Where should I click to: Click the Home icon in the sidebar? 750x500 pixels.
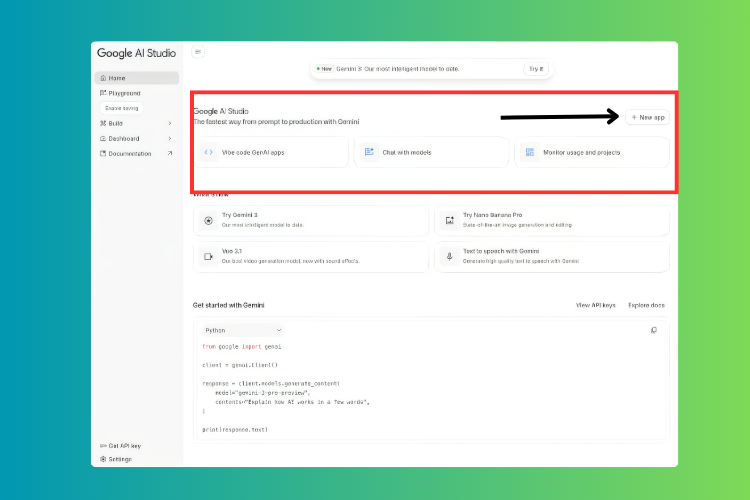(103, 78)
